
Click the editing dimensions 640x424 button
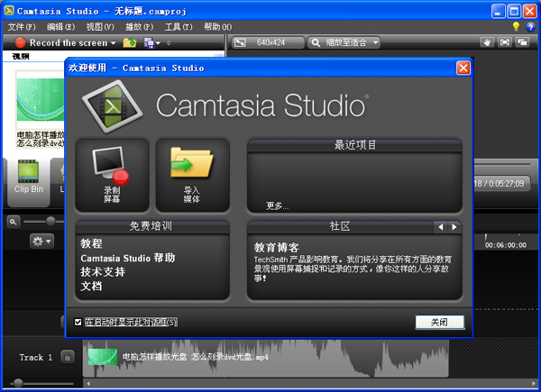(x=268, y=42)
